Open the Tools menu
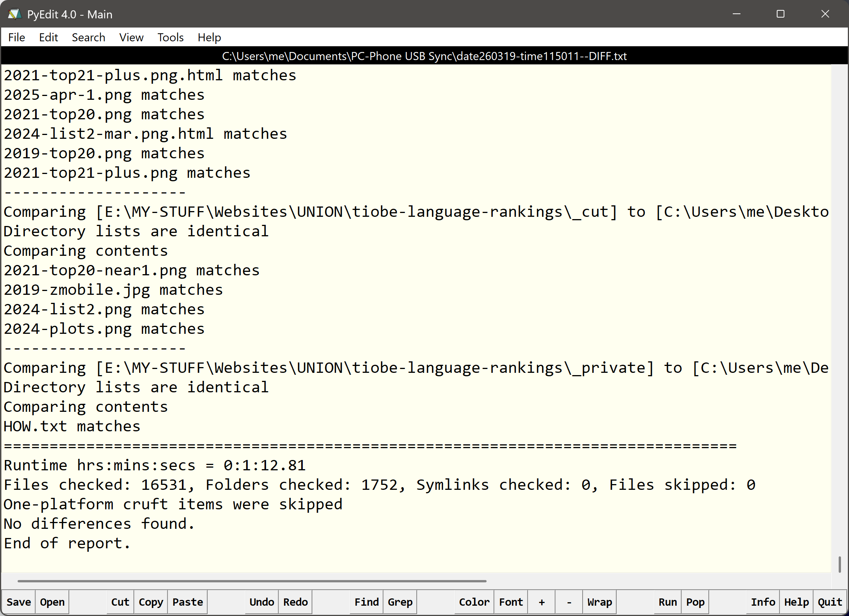This screenshot has width=849, height=616. point(170,37)
